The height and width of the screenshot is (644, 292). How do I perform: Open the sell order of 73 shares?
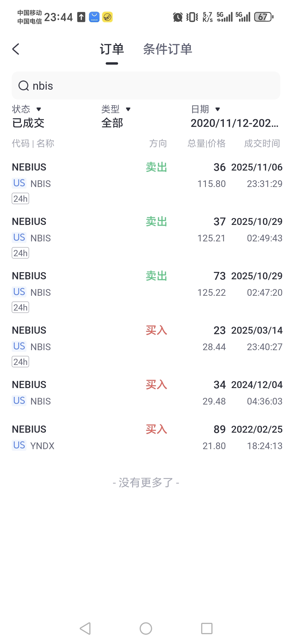pos(146,291)
